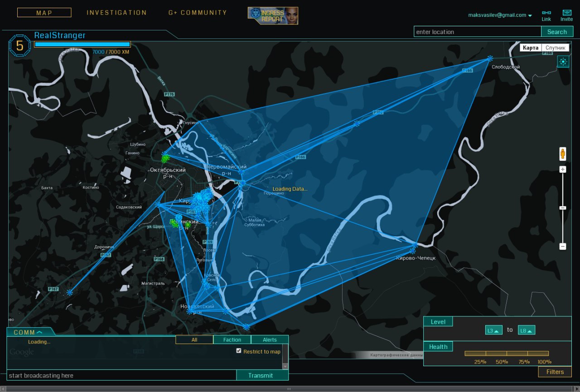
Task: Click the map zoom slider handle
Action: click(x=563, y=208)
